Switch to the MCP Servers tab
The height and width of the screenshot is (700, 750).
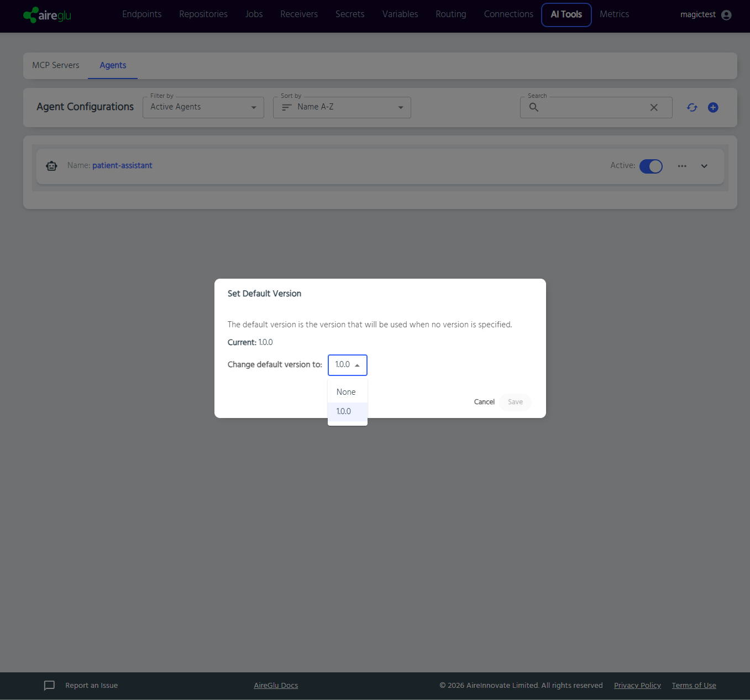[x=56, y=65]
